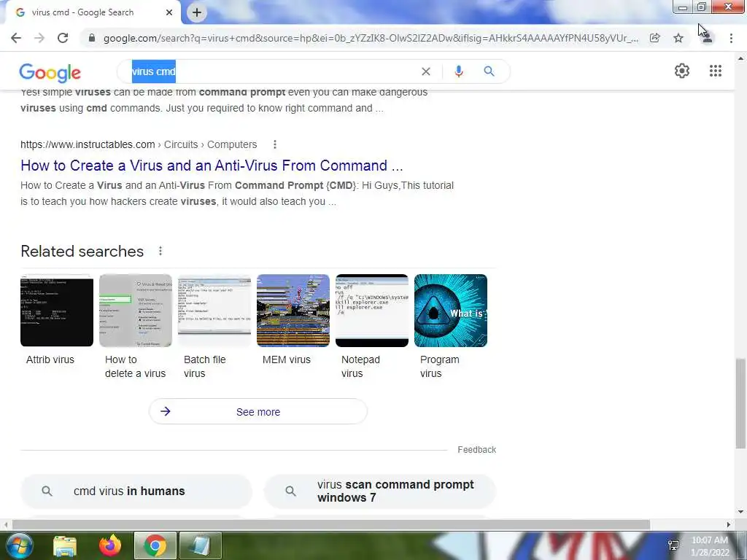Search virus scan command prompt windows 7
Image resolution: width=747 pixels, height=560 pixels.
[379, 491]
